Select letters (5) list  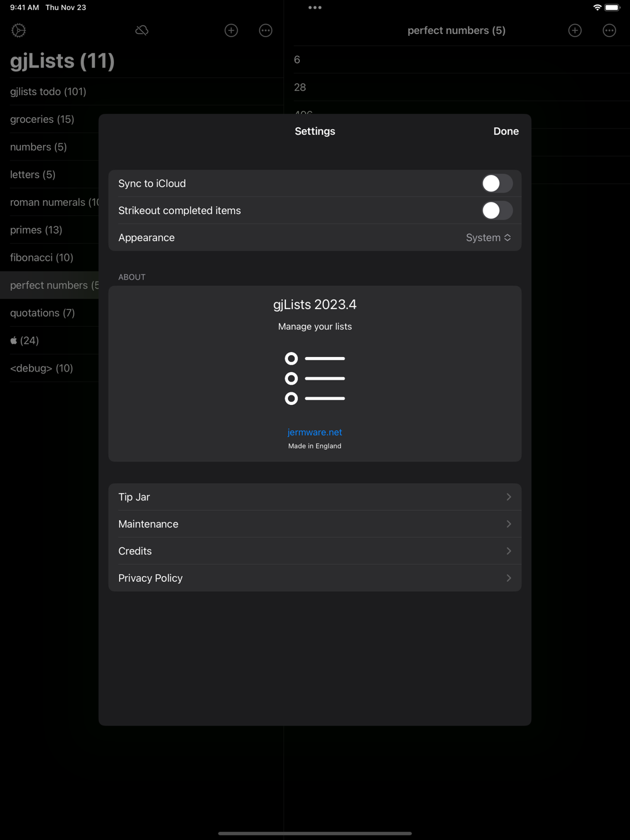[49, 174]
